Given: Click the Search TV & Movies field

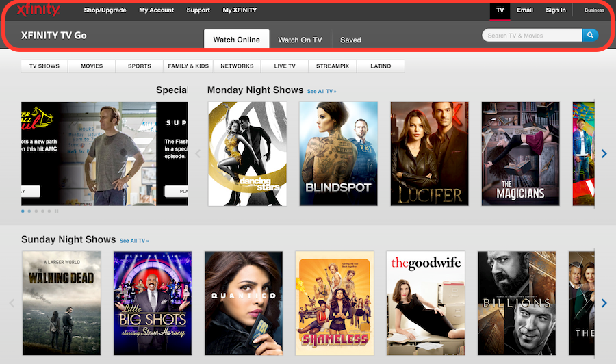Looking at the screenshot, I should point(532,36).
